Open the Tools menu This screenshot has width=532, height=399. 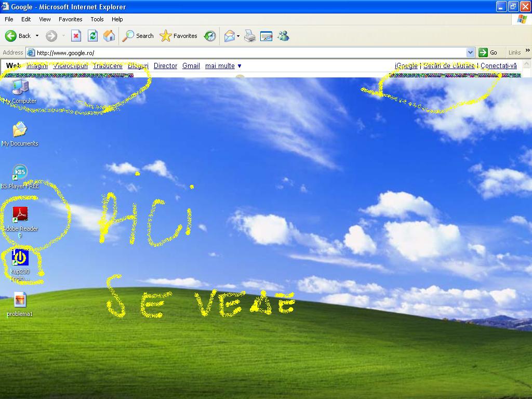[x=97, y=19]
